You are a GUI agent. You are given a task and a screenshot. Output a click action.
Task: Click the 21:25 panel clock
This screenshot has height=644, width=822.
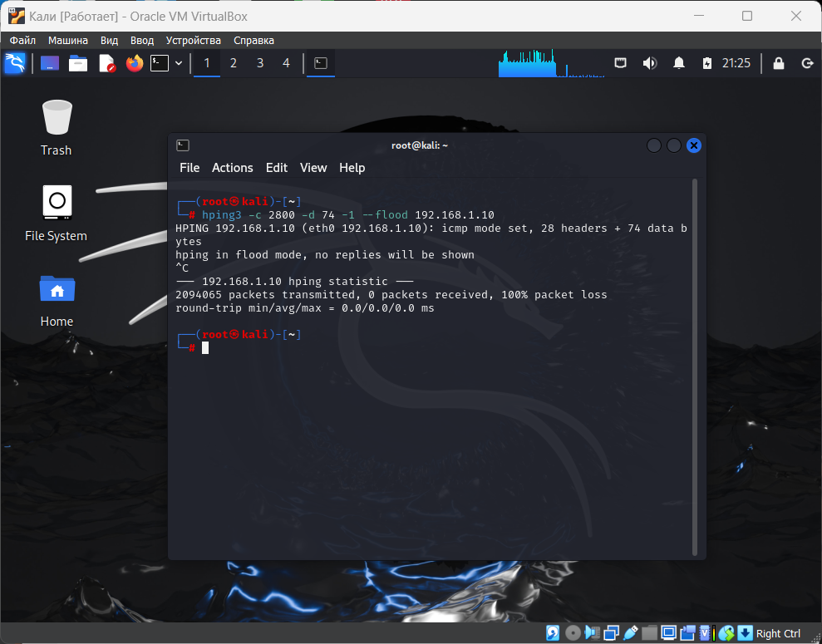[736, 63]
